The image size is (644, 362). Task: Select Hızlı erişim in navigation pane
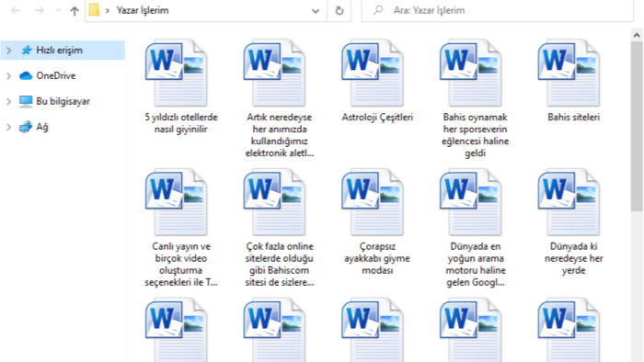pyautogui.click(x=63, y=50)
